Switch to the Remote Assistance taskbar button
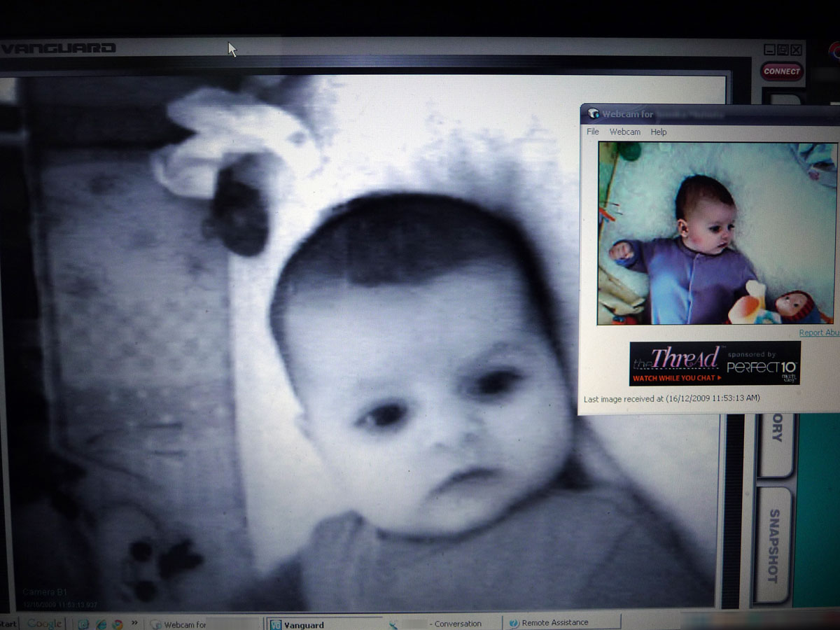 click(x=561, y=624)
